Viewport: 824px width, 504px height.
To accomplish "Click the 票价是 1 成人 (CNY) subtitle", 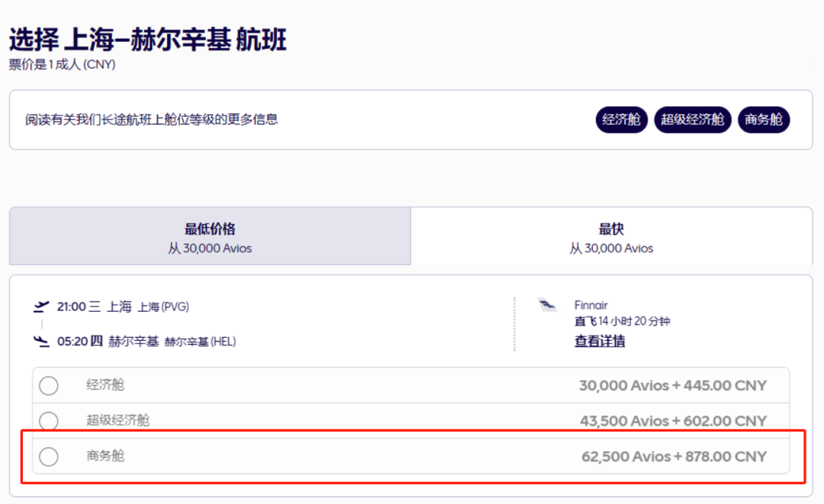I will [x=62, y=65].
